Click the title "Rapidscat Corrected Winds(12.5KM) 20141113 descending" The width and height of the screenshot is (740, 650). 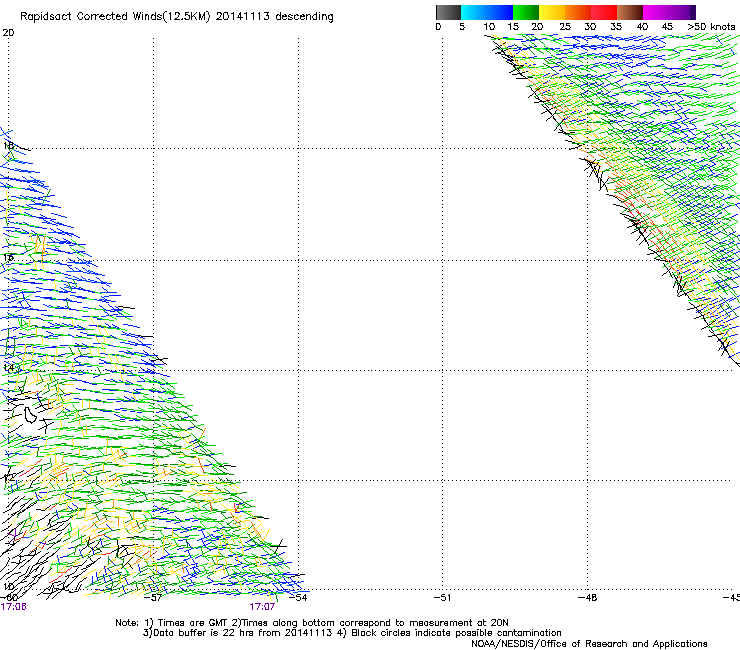(177, 17)
